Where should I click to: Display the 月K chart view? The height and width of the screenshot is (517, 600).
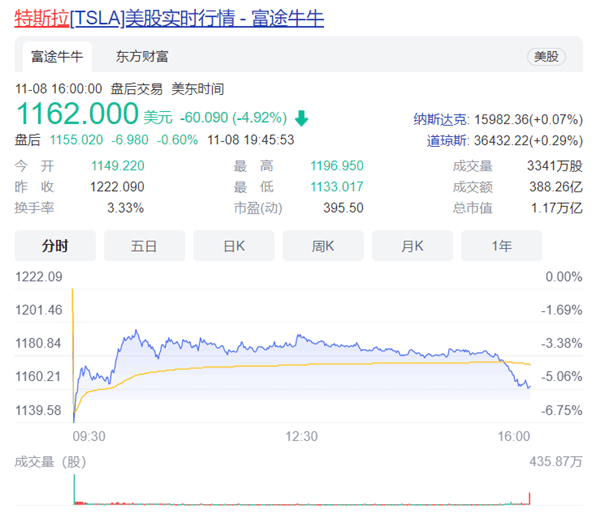412,246
